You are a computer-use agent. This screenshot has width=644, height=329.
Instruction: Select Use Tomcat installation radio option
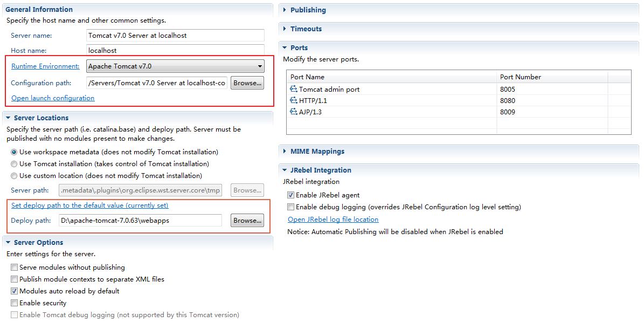point(14,163)
